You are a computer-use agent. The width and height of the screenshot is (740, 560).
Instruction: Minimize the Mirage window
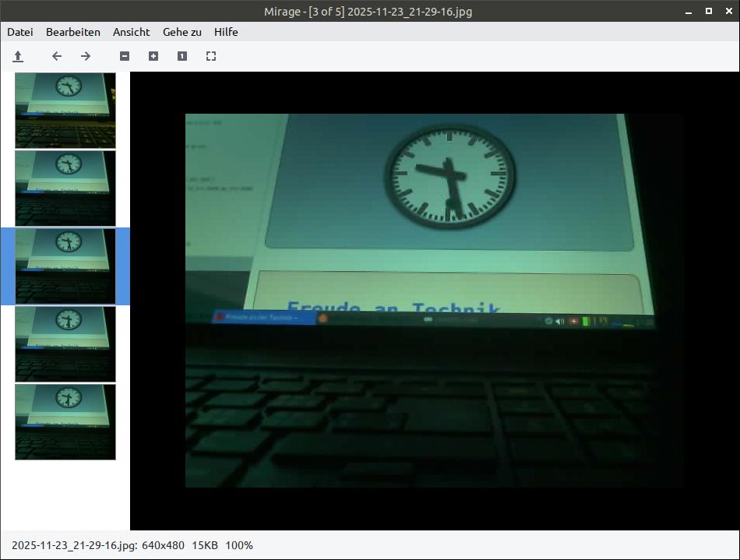(689, 11)
